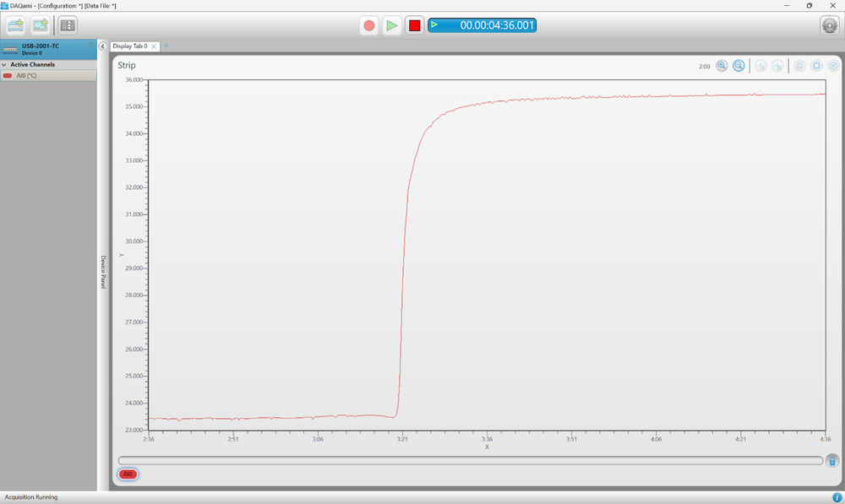Zoom in on the strip chart
The width and height of the screenshot is (845, 504).
point(722,66)
